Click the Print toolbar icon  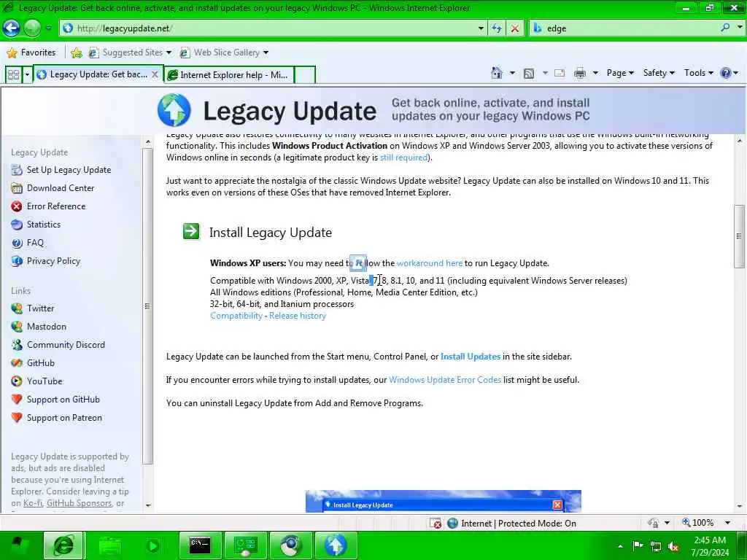click(580, 73)
